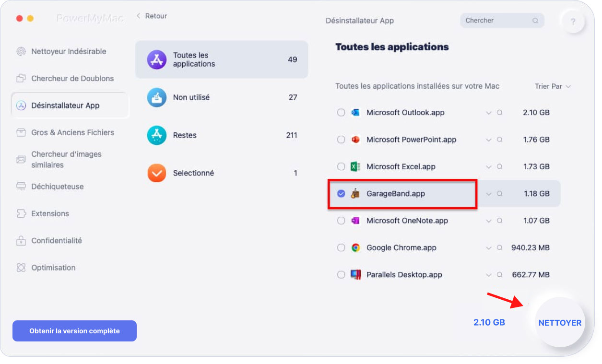Expand Parallels Desktop.app file details chevron
This screenshot has width=602, height=364.
(x=489, y=275)
